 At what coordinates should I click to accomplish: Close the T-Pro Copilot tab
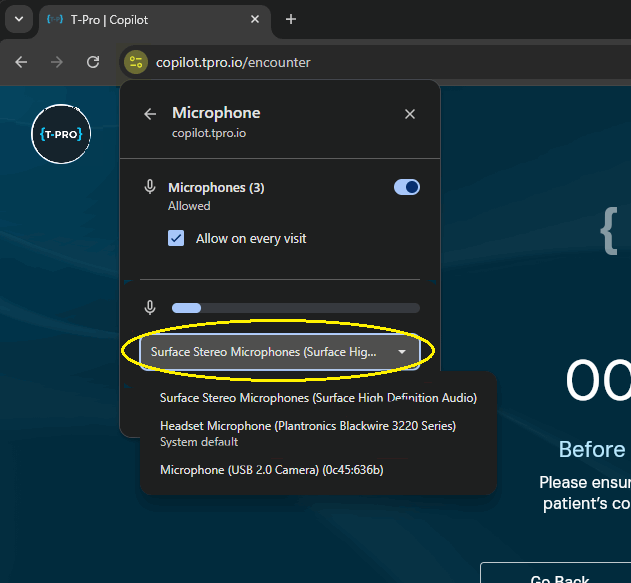255,20
